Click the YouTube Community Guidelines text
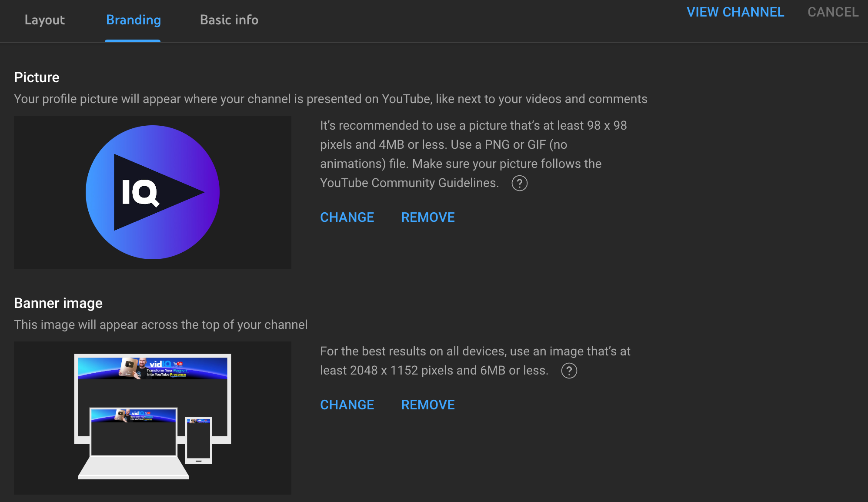This screenshot has width=868, height=502. point(409,183)
